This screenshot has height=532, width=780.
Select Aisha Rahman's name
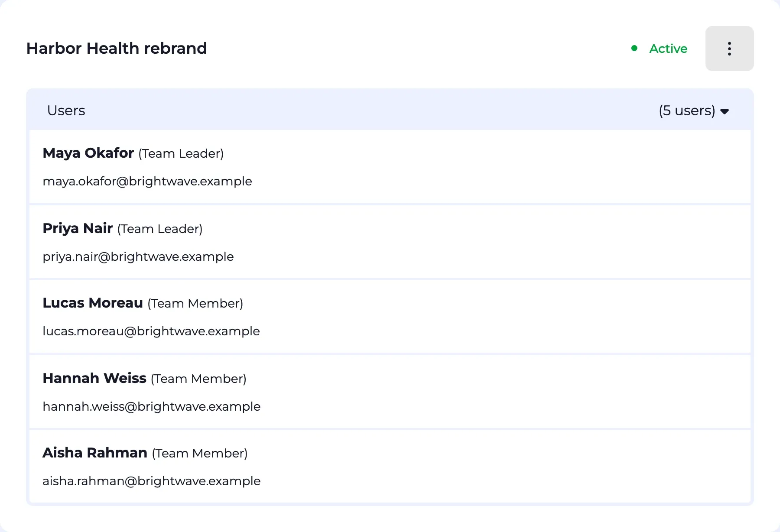[95, 453]
